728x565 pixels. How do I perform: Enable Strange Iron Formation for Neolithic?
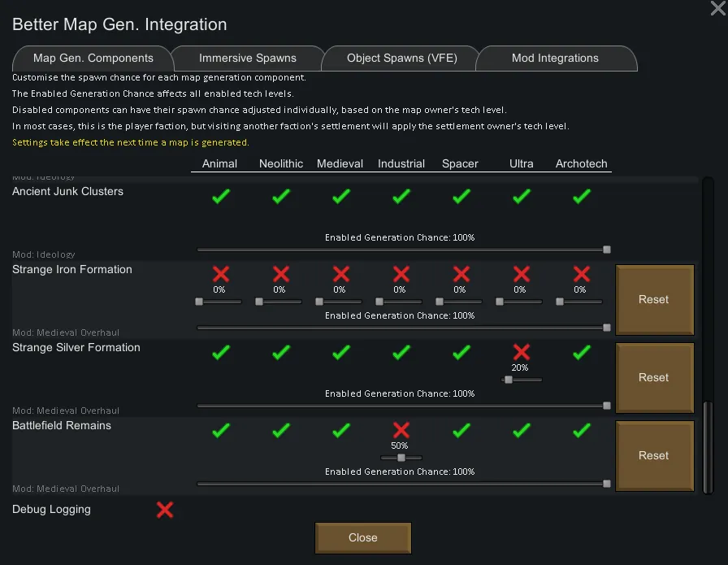click(280, 274)
